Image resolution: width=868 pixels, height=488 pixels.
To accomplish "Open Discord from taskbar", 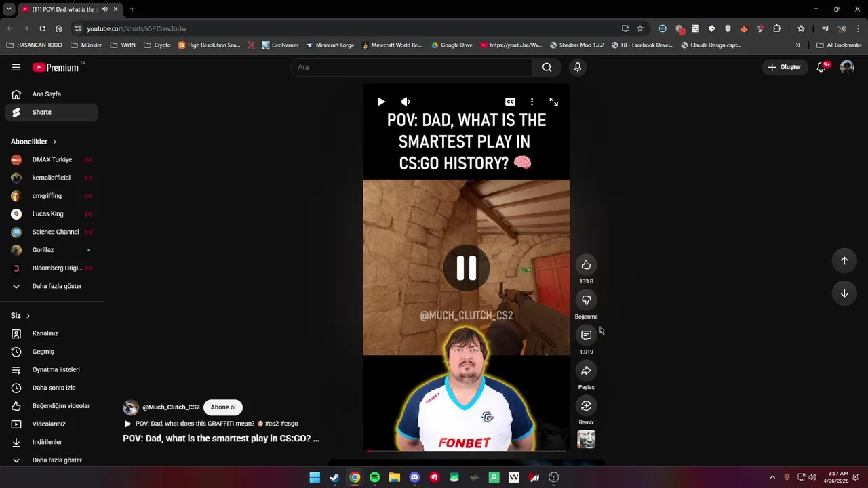I will point(414,478).
